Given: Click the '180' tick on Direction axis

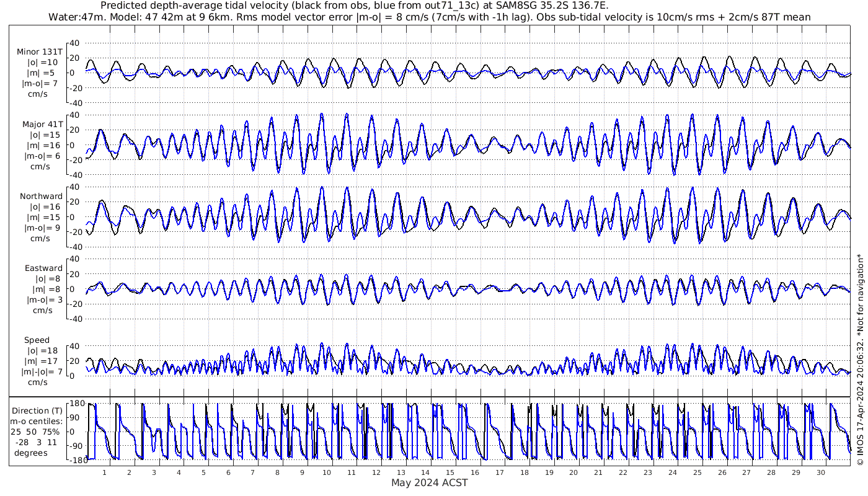Looking at the screenshot, I should [76, 404].
